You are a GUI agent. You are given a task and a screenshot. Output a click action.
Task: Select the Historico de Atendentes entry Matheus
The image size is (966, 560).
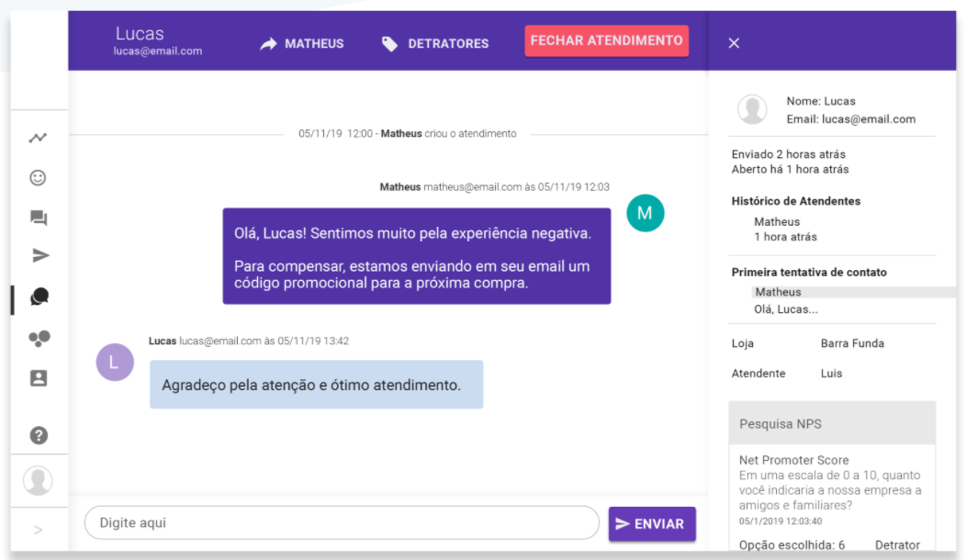click(x=777, y=221)
